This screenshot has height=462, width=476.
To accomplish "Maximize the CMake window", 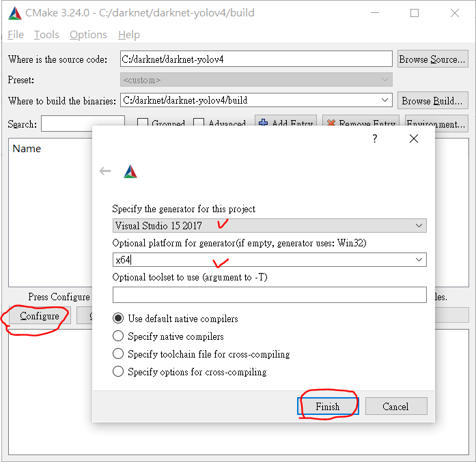I will pyautogui.click(x=415, y=13).
